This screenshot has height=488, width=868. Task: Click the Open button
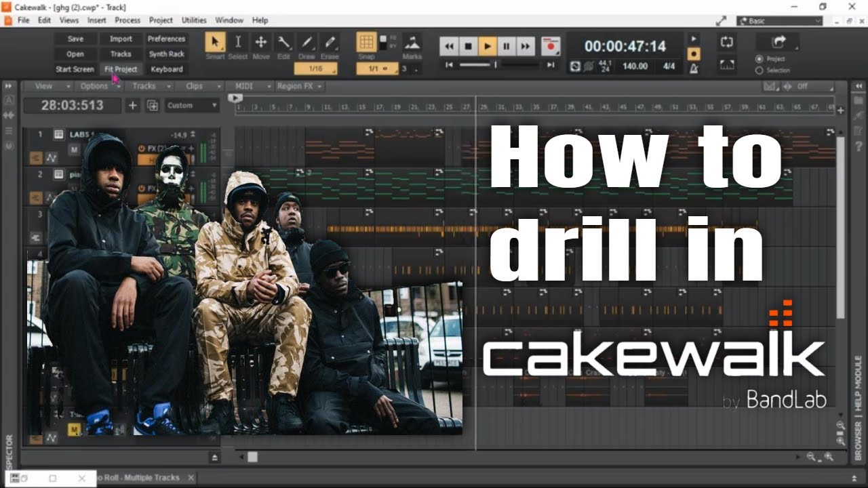(75, 54)
